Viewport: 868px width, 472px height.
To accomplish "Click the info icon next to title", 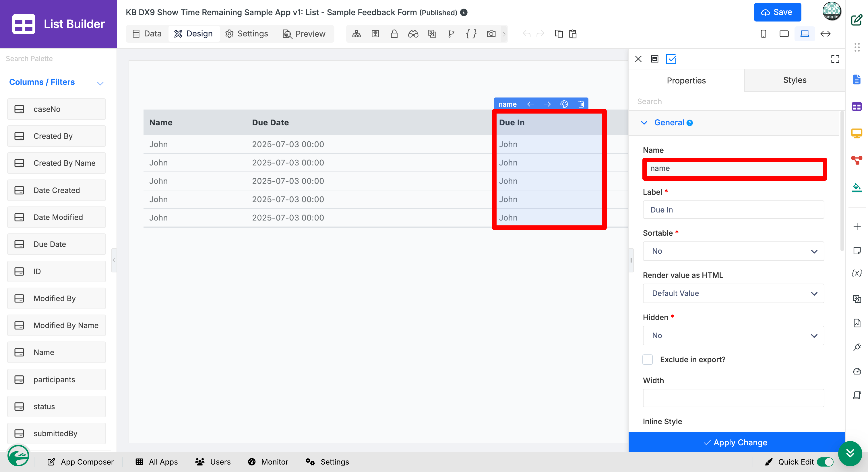I will tap(464, 12).
